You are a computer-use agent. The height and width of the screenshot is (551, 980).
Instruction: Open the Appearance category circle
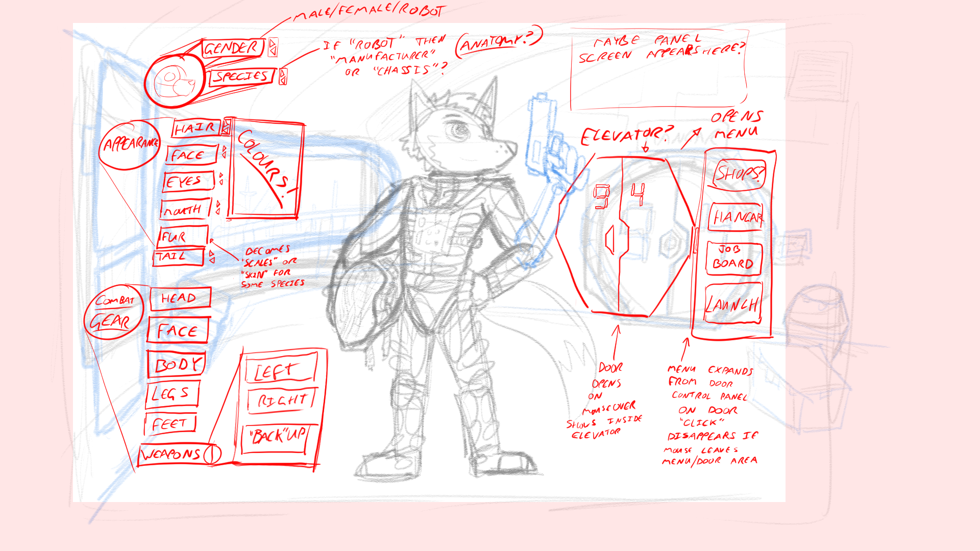(x=130, y=144)
